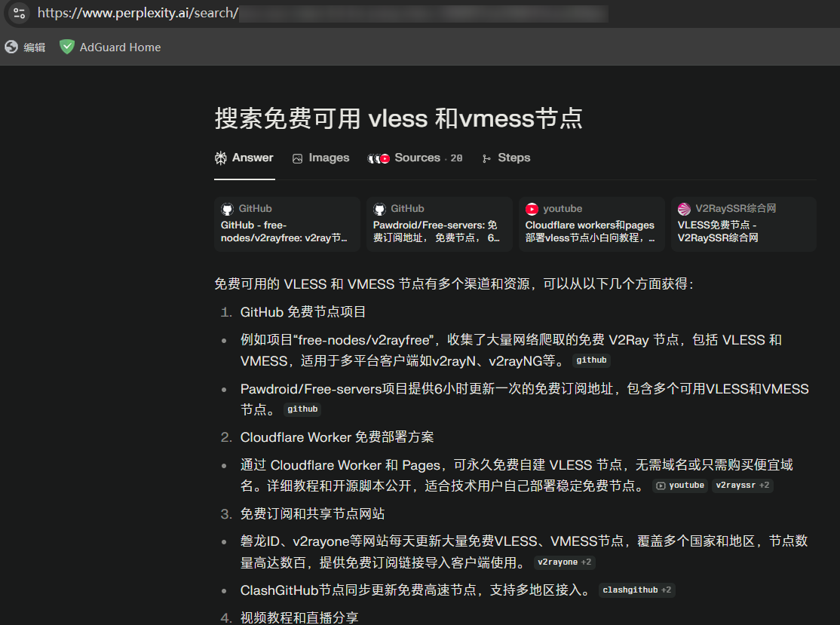Click the GitHub logo on first source card
Screen dimensions: 840x625
(227, 209)
